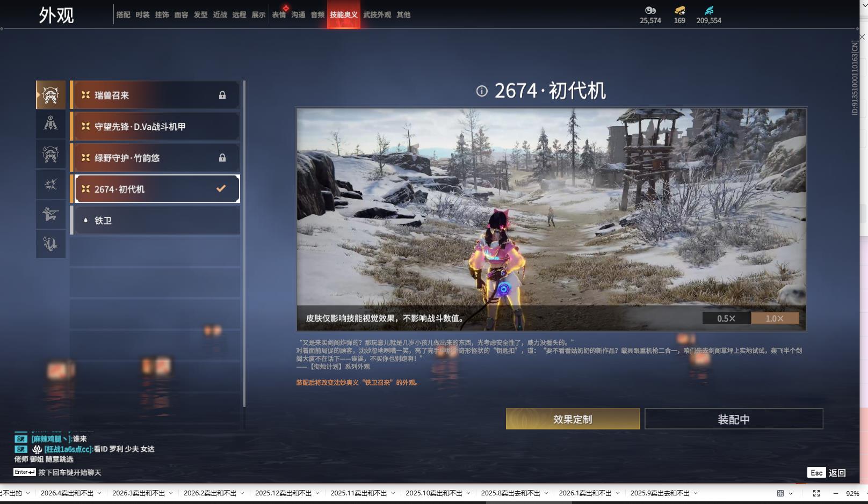This screenshot has width=868, height=504.
Task: Switch to 沟通 tab
Action: [298, 15]
